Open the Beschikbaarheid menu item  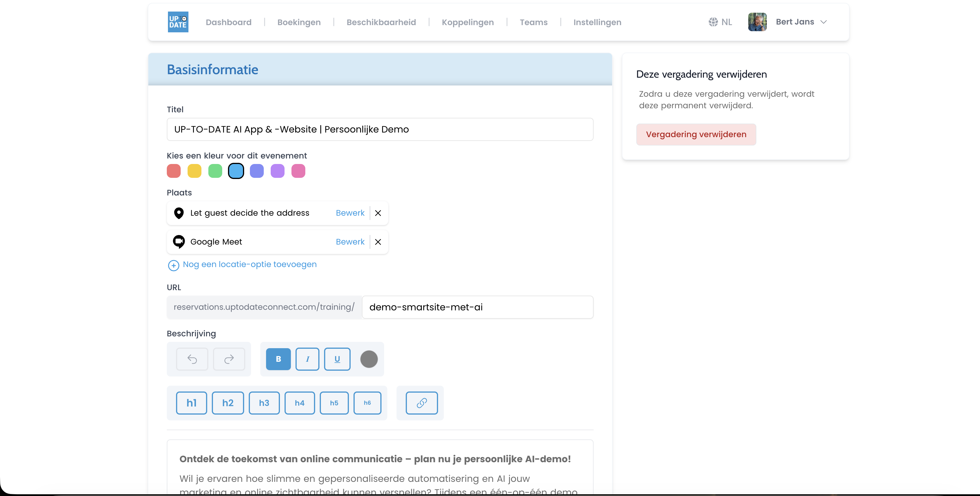pyautogui.click(x=381, y=22)
